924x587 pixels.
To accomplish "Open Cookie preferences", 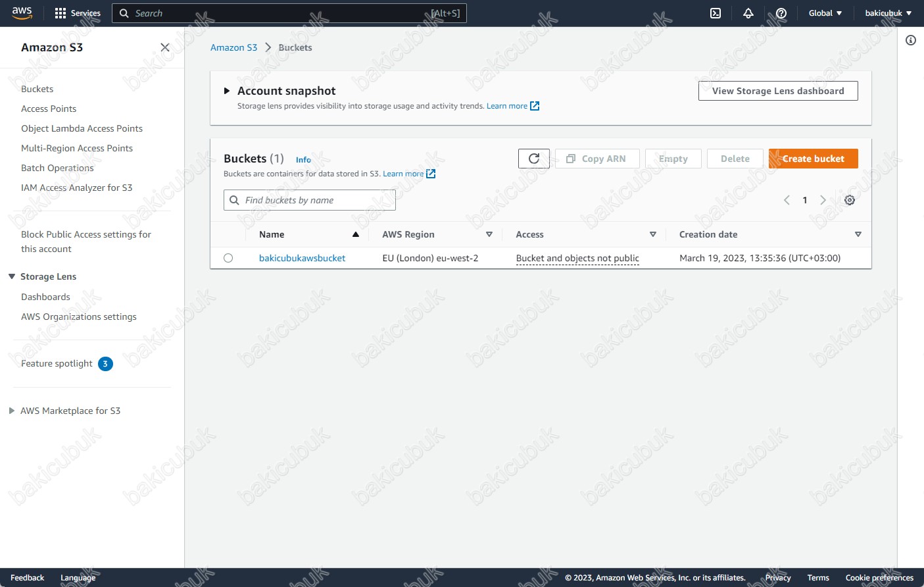I will (x=879, y=578).
